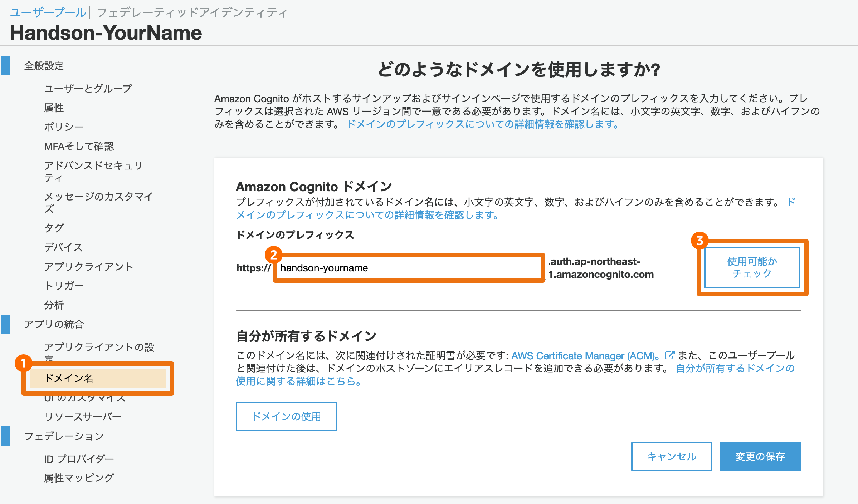Click the https:// prefix label

(x=254, y=268)
